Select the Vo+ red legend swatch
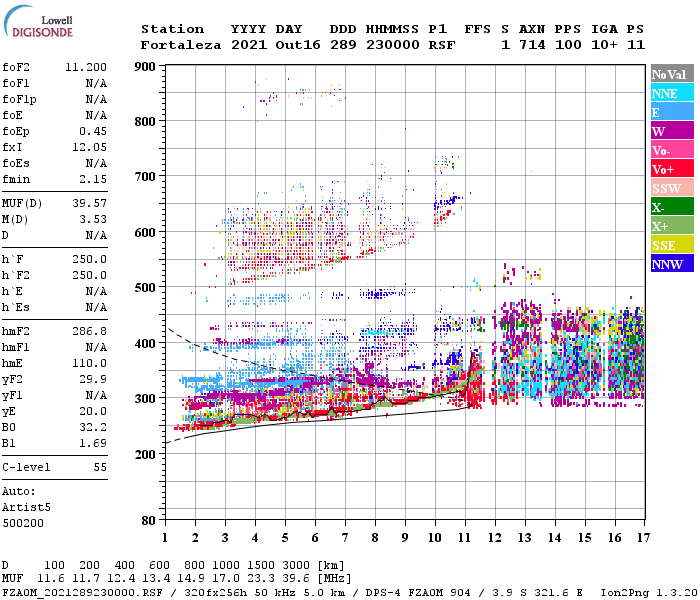This screenshot has width=700, height=600. pos(672,169)
